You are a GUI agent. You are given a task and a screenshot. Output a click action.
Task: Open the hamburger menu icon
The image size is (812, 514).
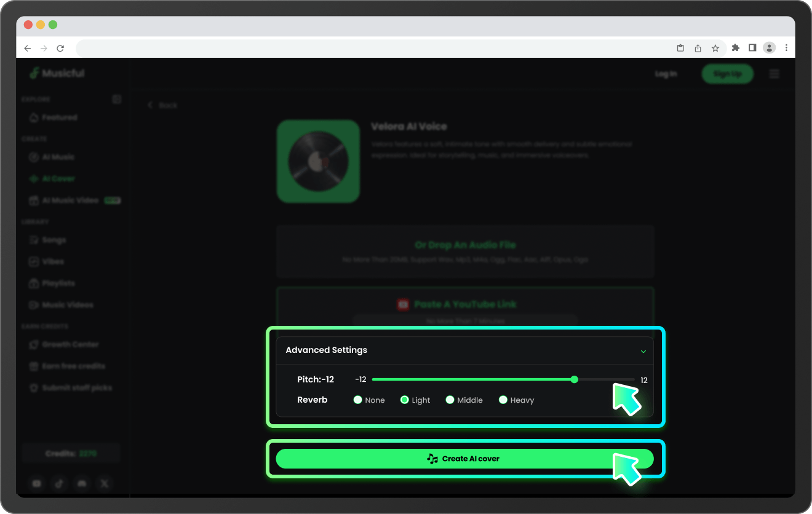click(774, 74)
